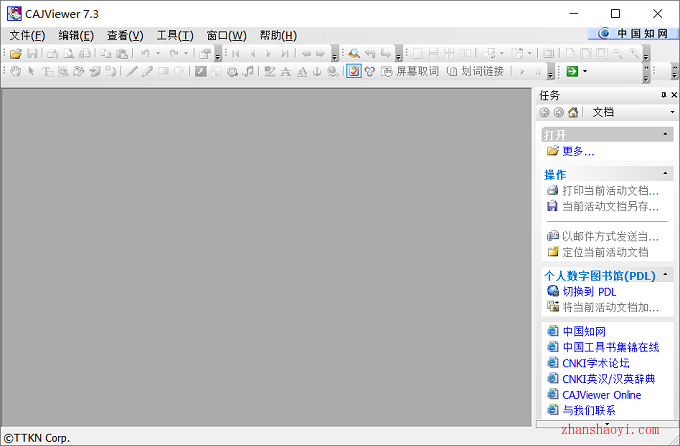Click task pane forward navigation arrow

click(559, 112)
